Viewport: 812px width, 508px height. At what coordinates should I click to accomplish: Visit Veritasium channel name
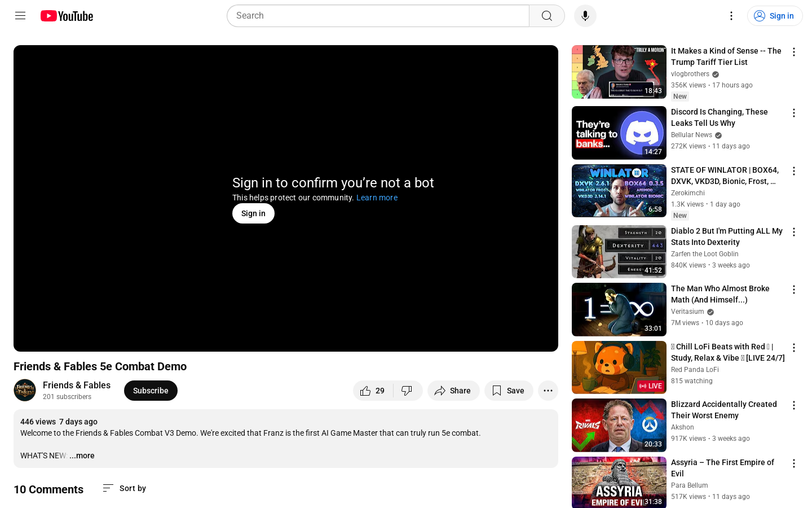click(687, 312)
